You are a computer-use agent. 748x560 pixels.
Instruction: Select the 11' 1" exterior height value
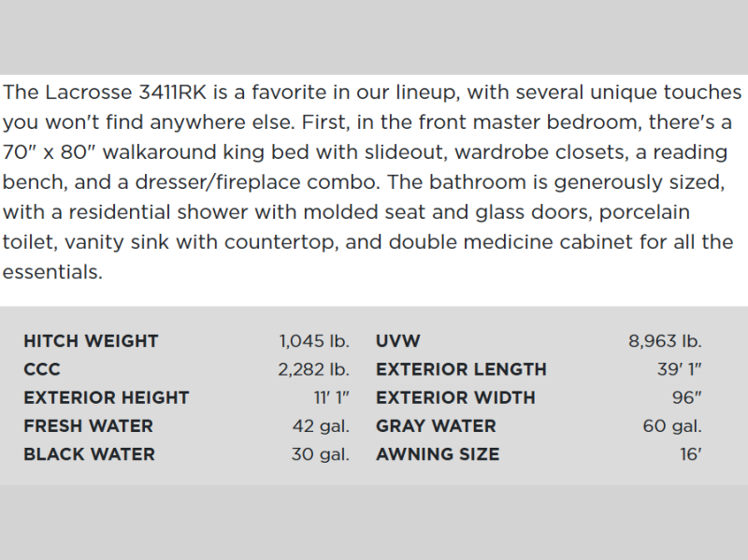tap(331, 397)
